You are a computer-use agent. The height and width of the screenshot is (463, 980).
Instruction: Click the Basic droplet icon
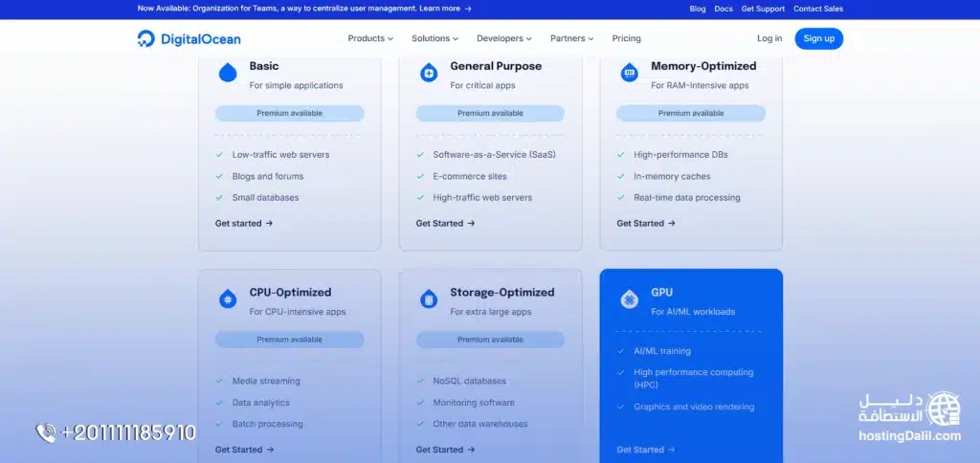(x=228, y=73)
